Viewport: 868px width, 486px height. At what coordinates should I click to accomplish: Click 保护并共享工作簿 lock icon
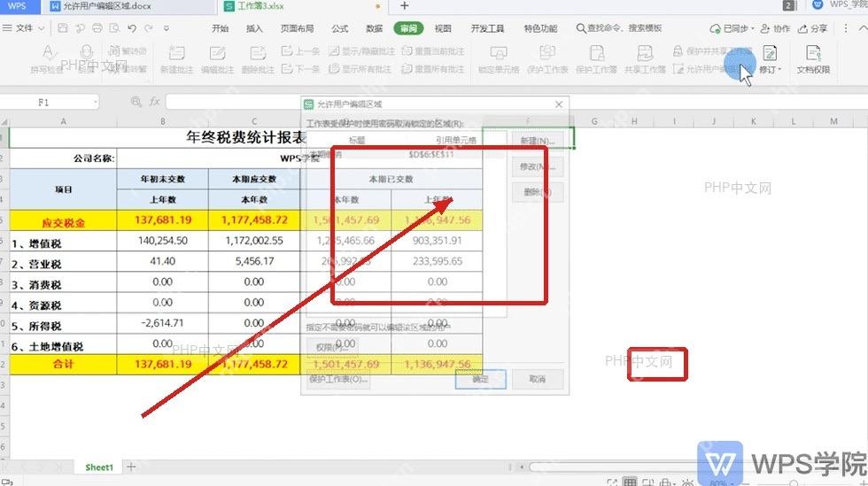pos(677,51)
